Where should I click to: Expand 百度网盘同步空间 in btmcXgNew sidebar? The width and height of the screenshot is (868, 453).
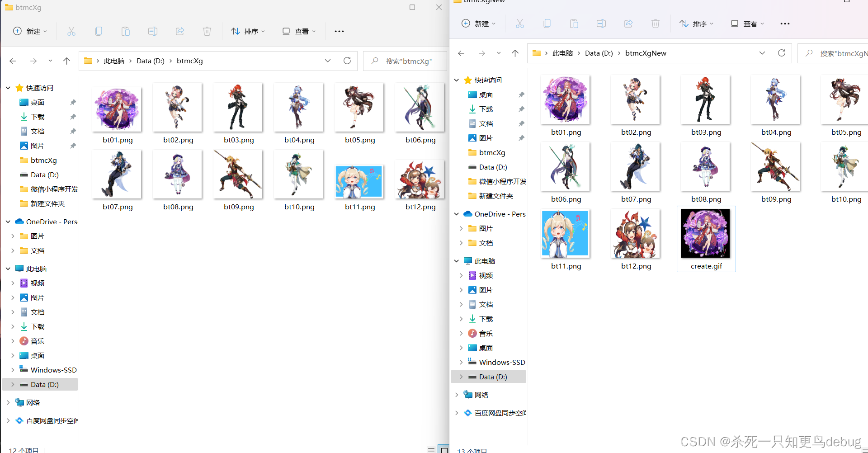point(457,413)
